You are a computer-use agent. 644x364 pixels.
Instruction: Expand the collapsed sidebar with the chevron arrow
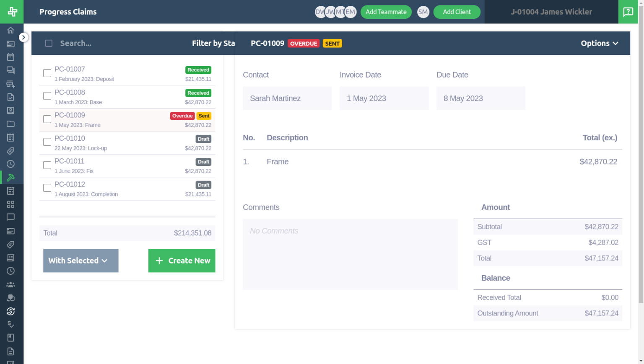pos(24,37)
